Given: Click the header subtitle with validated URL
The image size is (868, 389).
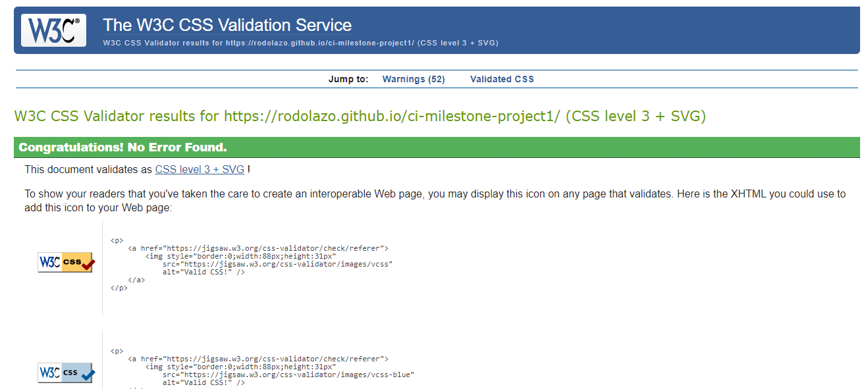Looking at the screenshot, I should coord(300,43).
